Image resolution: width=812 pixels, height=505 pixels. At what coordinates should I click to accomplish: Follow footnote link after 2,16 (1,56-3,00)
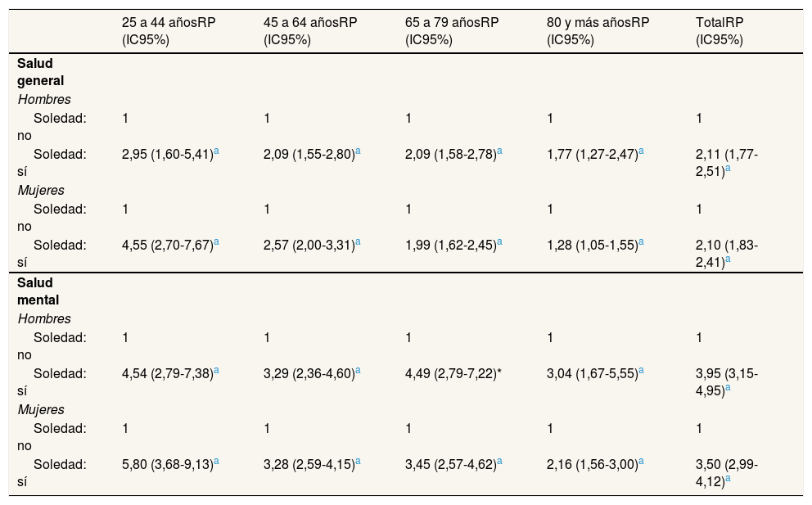coord(641,462)
